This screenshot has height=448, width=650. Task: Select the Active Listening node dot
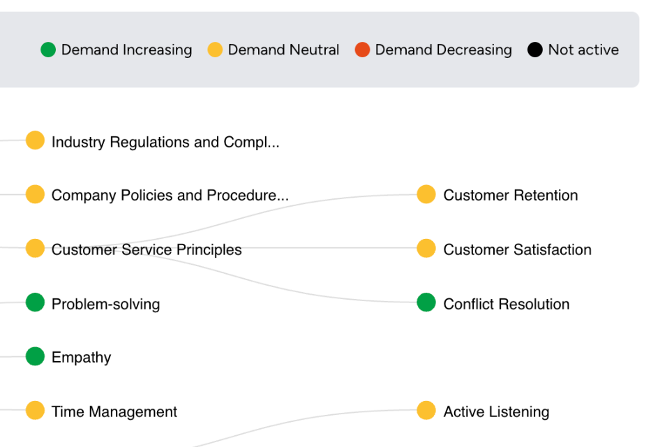(x=426, y=410)
